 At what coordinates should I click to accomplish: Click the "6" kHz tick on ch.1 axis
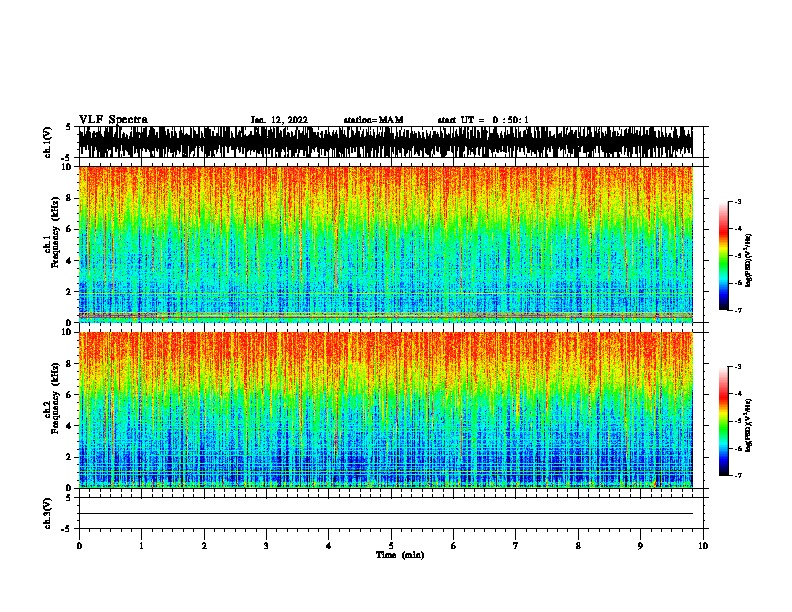coord(69,229)
